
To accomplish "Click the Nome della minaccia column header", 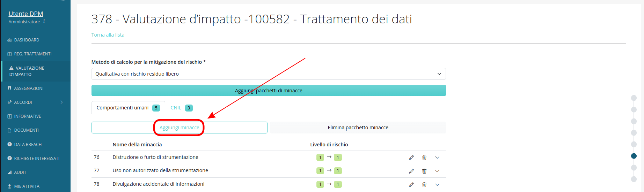I will [x=137, y=145].
